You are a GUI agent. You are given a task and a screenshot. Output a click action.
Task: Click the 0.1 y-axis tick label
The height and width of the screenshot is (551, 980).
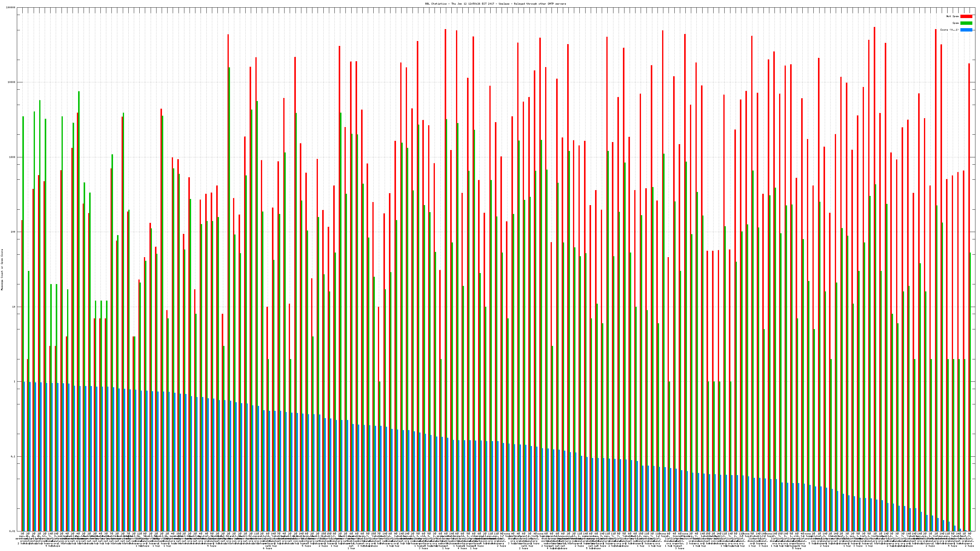click(x=13, y=456)
